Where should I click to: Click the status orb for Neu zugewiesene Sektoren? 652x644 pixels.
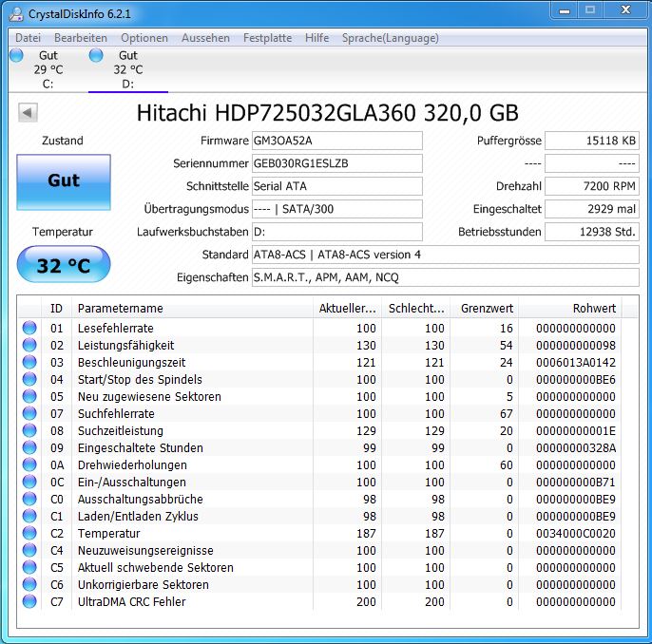pos(29,396)
